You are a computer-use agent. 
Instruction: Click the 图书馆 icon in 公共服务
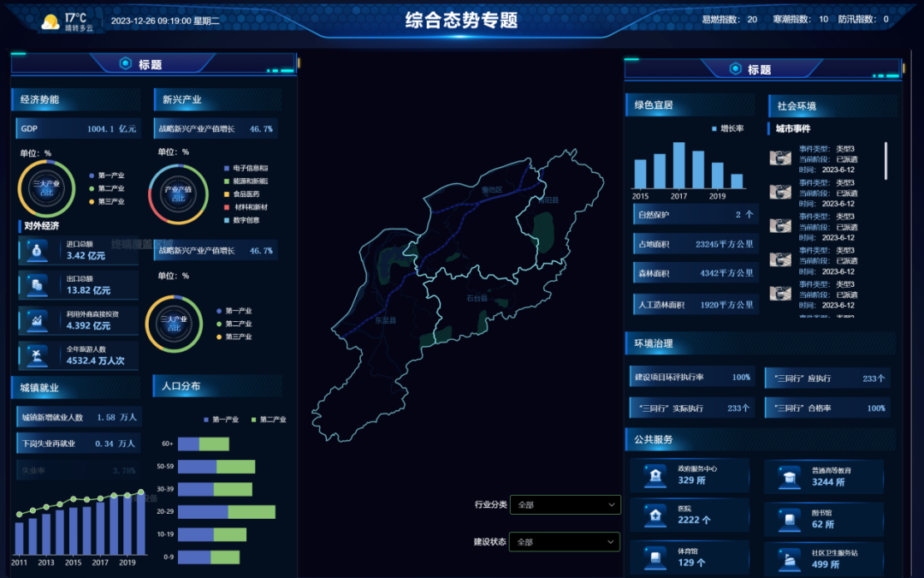point(788,517)
